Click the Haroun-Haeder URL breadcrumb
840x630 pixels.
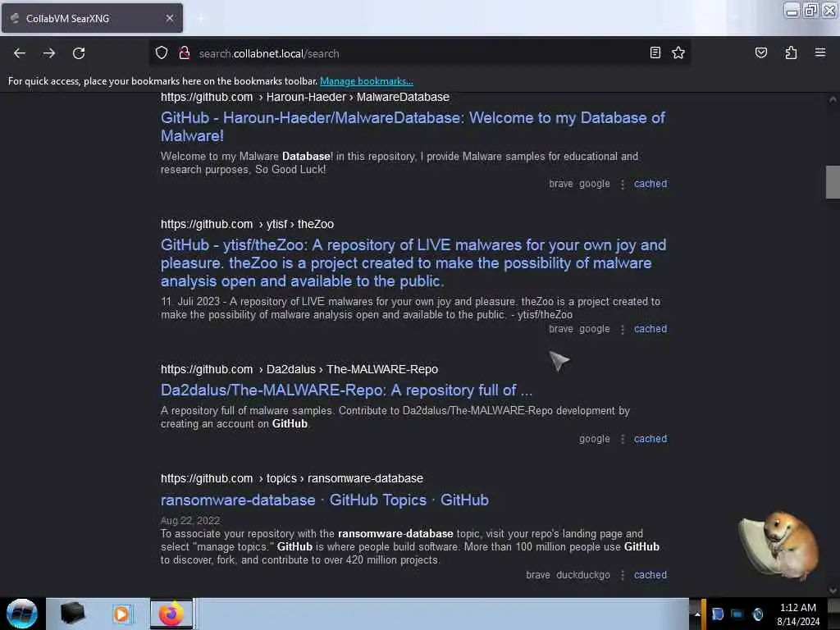point(305,97)
